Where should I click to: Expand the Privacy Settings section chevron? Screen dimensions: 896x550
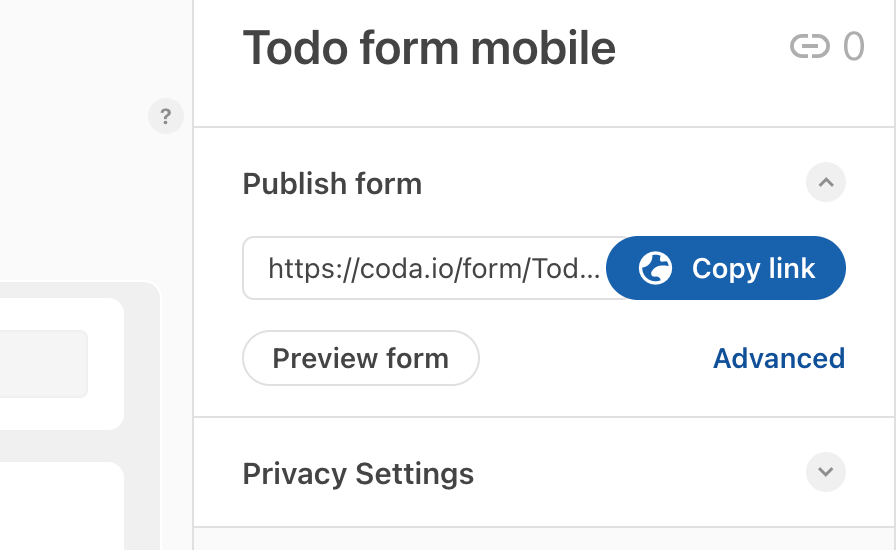point(826,472)
